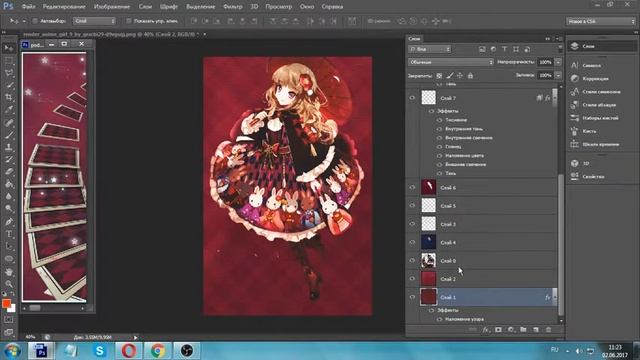Filter layers by pixel layers icon

pos(482,49)
